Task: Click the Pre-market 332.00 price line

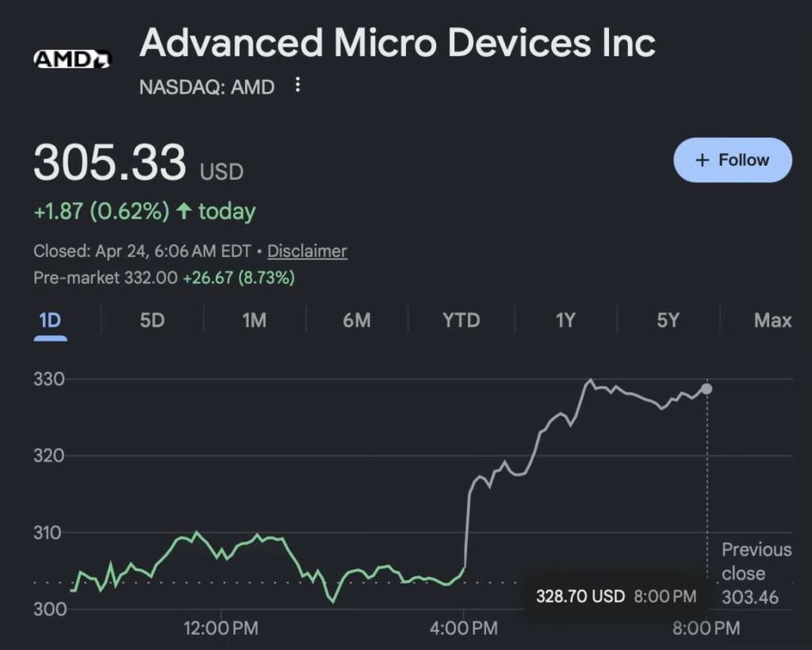Action: [x=164, y=278]
